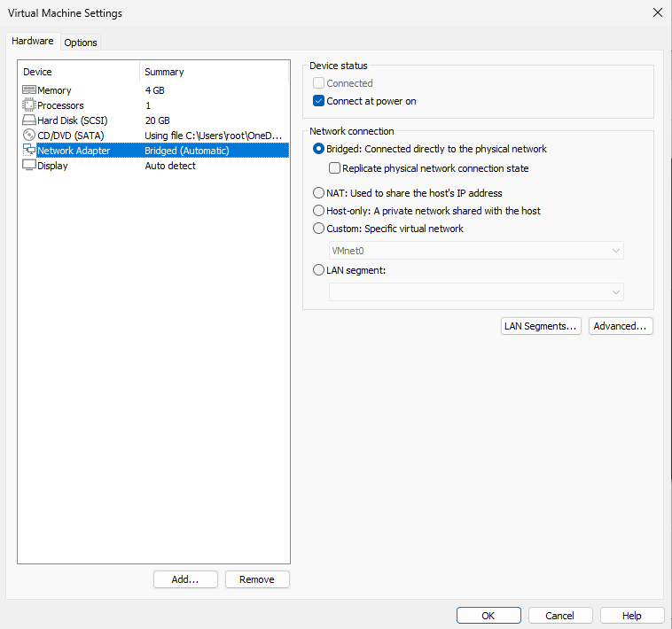Open the Advanced network settings
The image size is (672, 629).
tap(621, 326)
